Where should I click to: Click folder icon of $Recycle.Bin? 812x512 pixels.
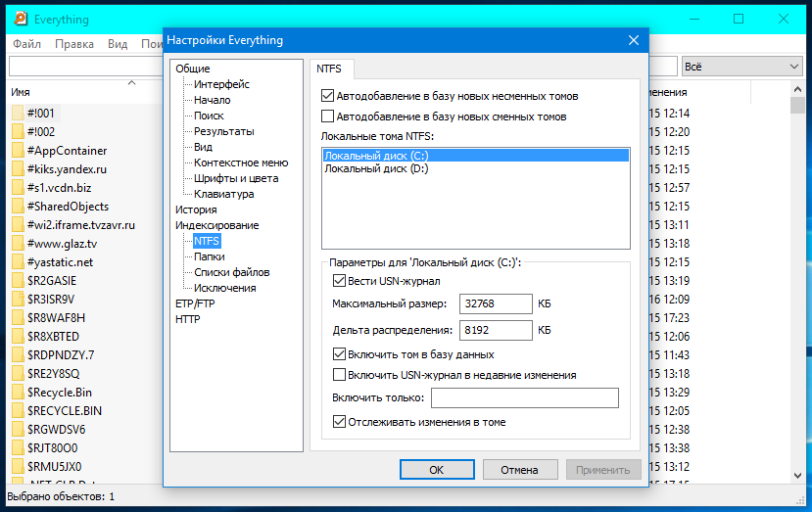pyautogui.click(x=18, y=393)
